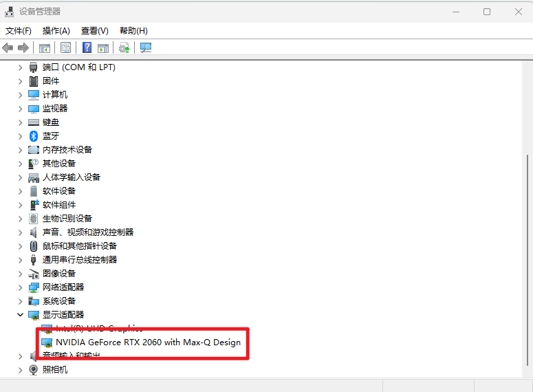Click the 声音、视频和游戏控制器 speaker icon
Viewport: 533px width, 392px height.
[x=33, y=232]
